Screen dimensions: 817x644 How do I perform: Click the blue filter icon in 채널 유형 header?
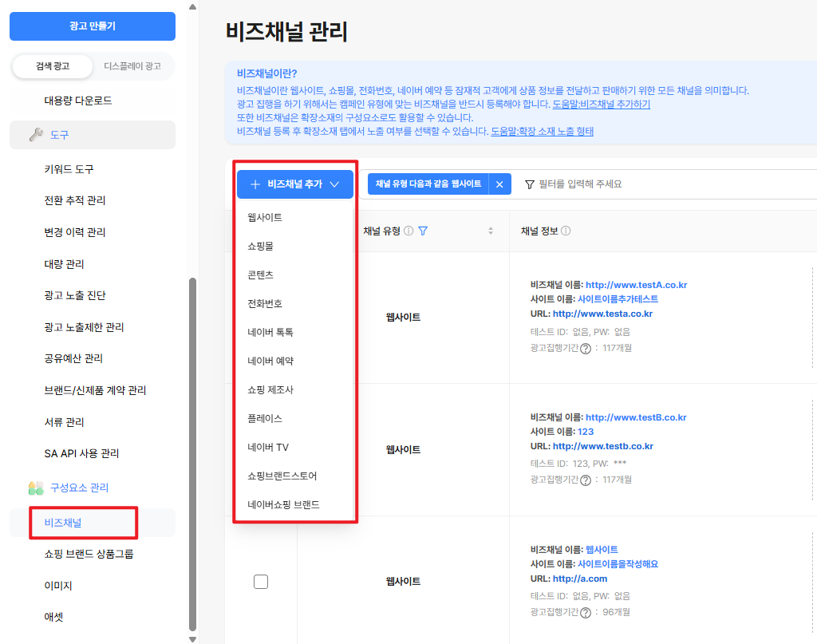(423, 231)
